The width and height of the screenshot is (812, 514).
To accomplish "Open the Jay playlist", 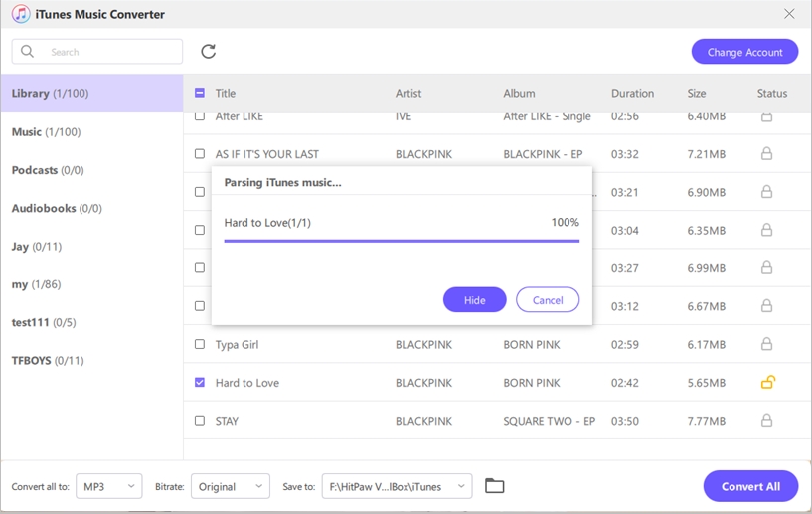I will (x=91, y=247).
